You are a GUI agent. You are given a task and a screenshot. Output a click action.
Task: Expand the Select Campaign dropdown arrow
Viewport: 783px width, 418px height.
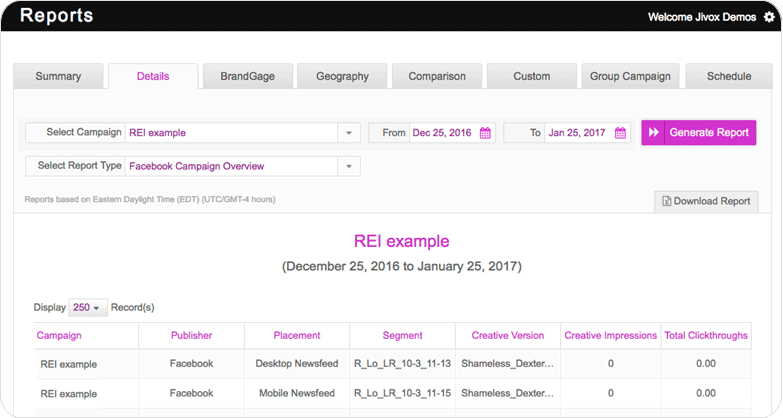coord(348,133)
